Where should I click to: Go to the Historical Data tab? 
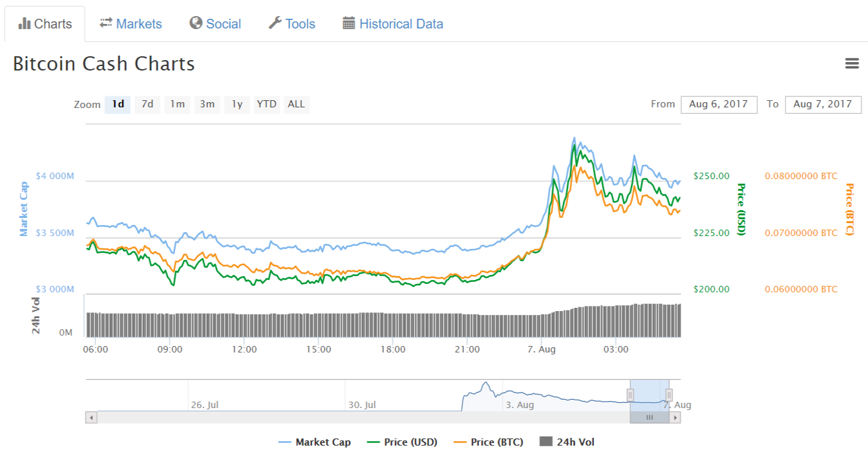393,24
